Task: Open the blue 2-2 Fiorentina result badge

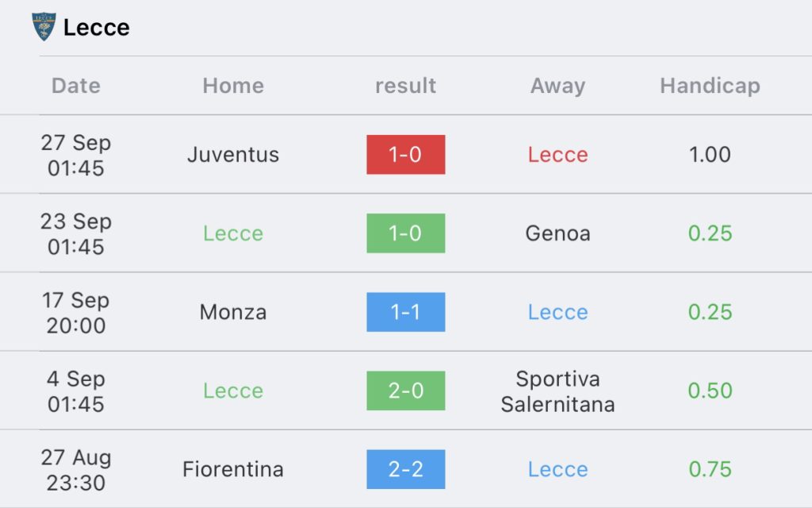Action: pyautogui.click(x=405, y=469)
